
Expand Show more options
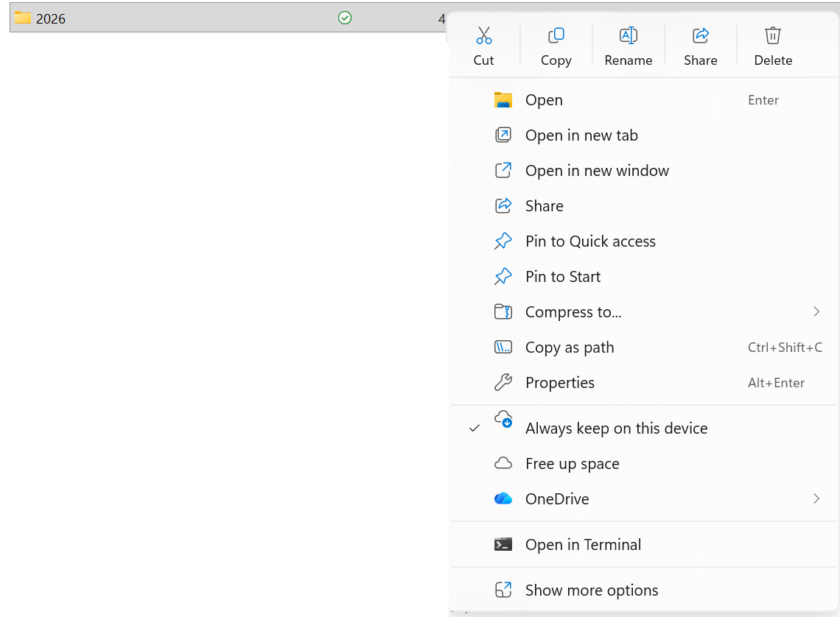[592, 590]
